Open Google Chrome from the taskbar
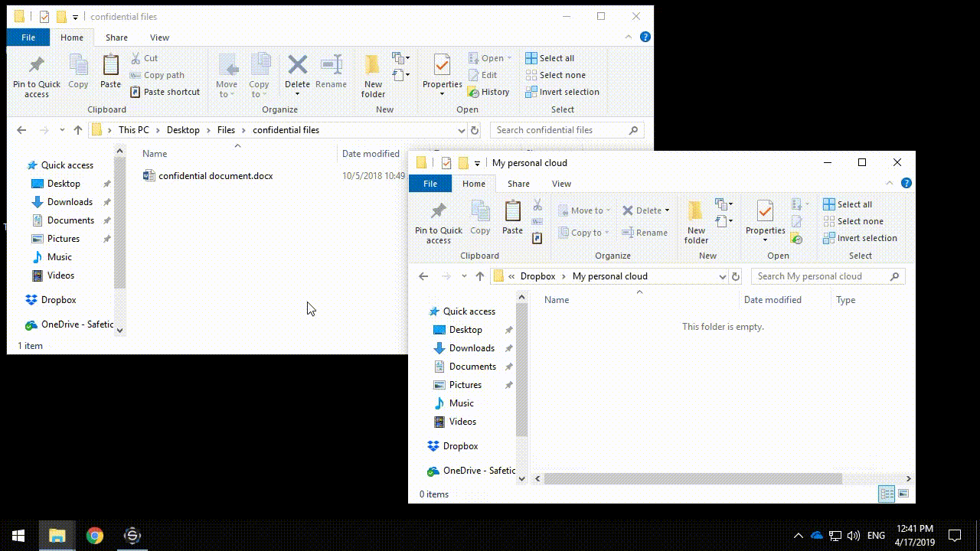 [94, 534]
